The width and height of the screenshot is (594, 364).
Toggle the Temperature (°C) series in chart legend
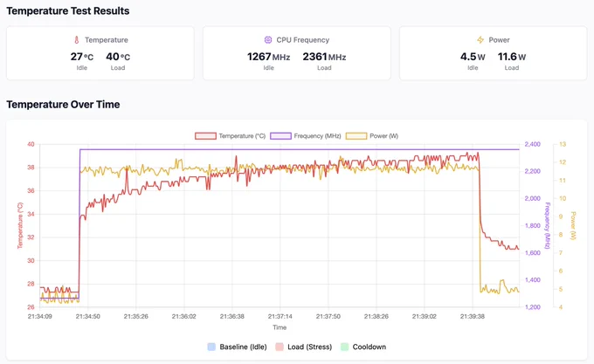pos(231,136)
